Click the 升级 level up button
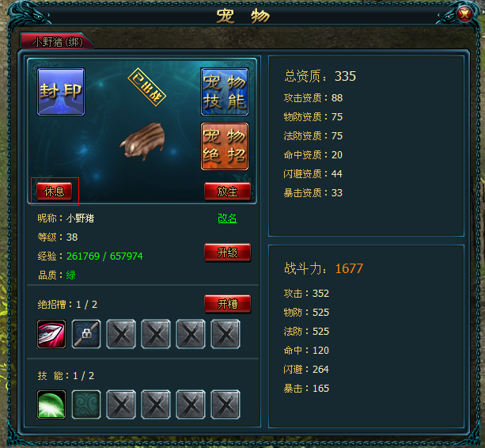 (x=227, y=252)
